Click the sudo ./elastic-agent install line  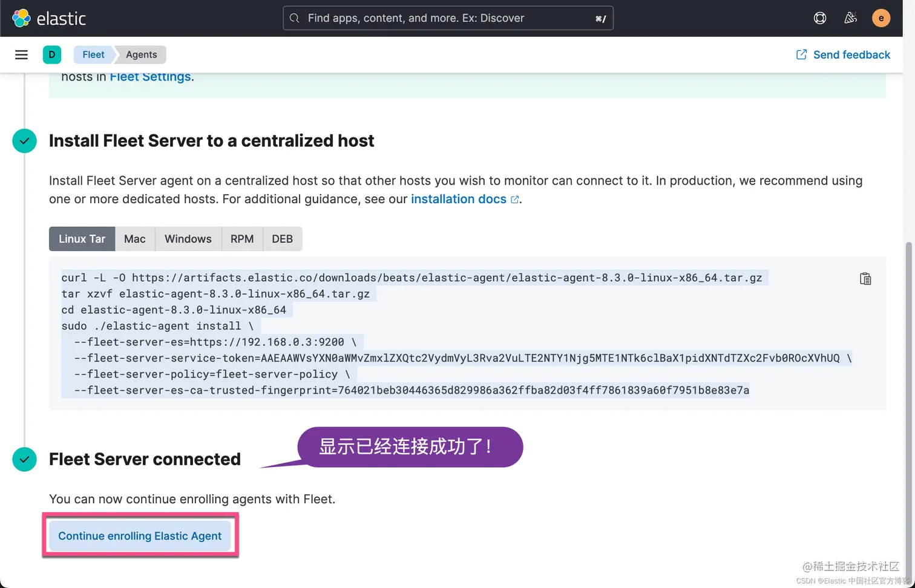pyautogui.click(x=157, y=326)
